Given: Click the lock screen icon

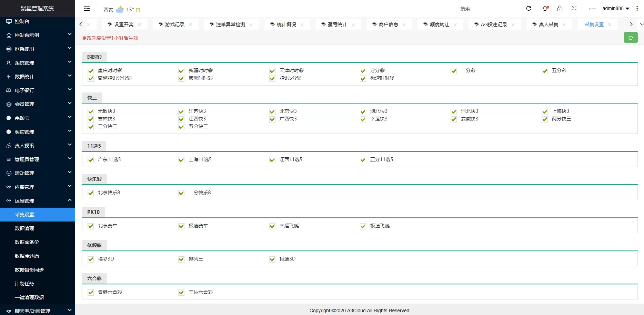Looking at the screenshot, I should 560,9.
